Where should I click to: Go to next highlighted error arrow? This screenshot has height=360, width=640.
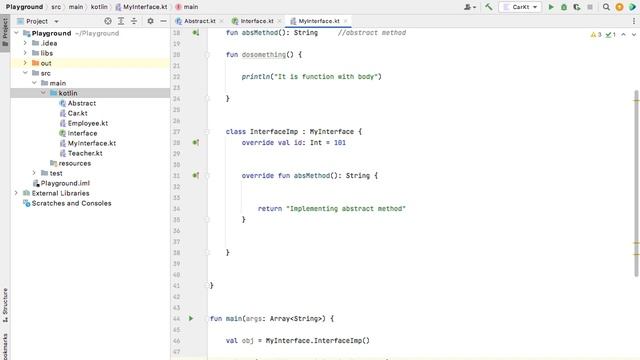click(634, 35)
